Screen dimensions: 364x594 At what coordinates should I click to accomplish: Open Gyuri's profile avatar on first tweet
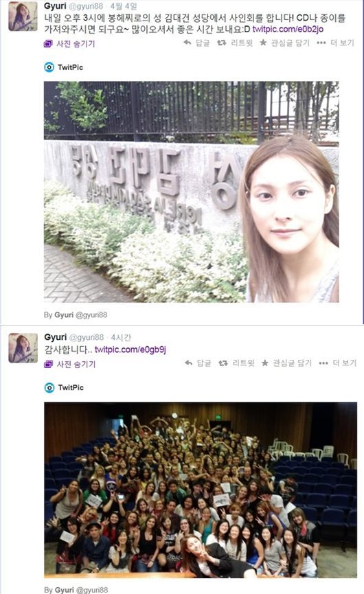(x=23, y=16)
